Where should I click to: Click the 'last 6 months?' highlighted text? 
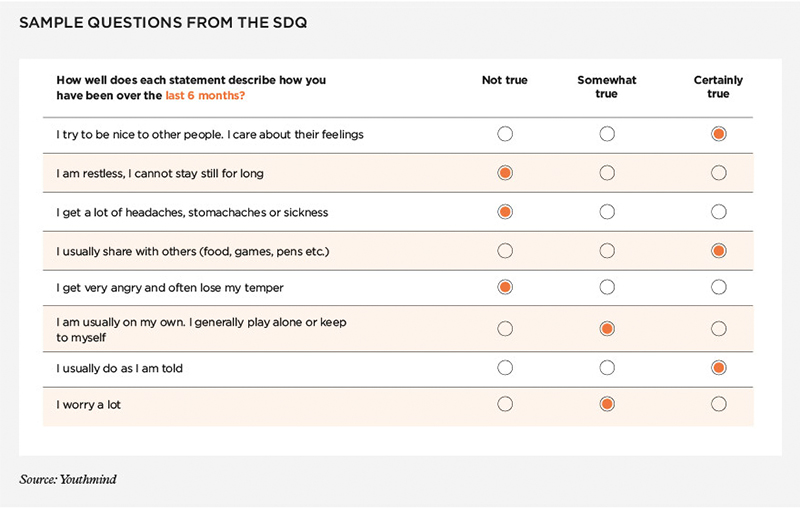click(206, 96)
